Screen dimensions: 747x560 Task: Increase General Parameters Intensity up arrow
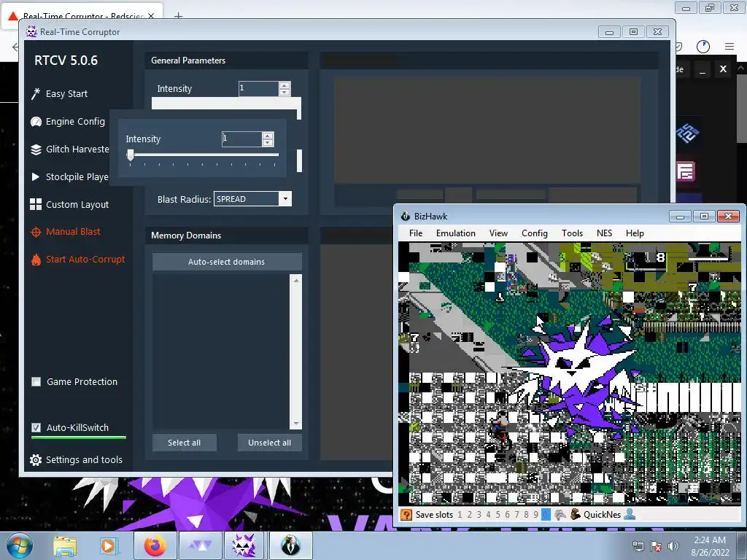pos(285,85)
